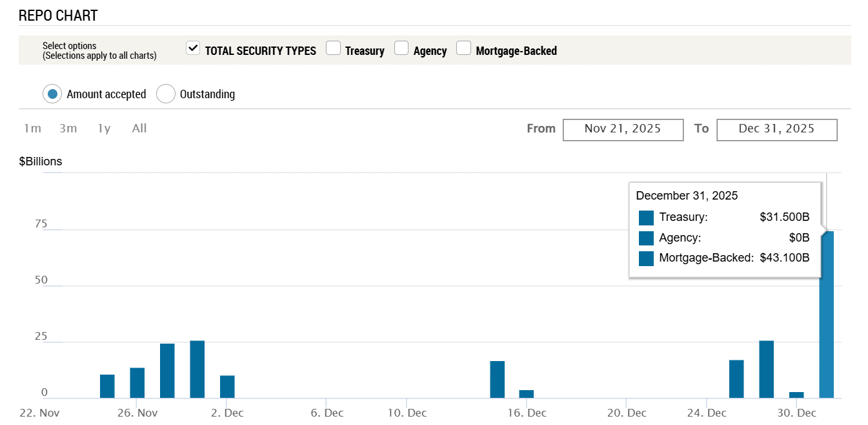Click the Mortgage-Backed color swatch in tooltip
The height and width of the screenshot is (425, 868).
coord(646,259)
